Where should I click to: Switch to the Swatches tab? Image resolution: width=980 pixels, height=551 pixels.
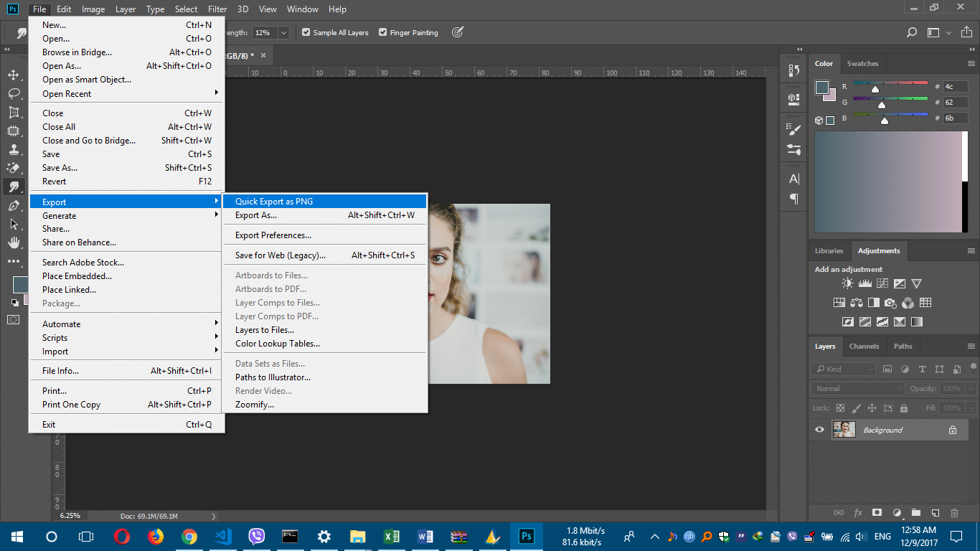[862, 64]
